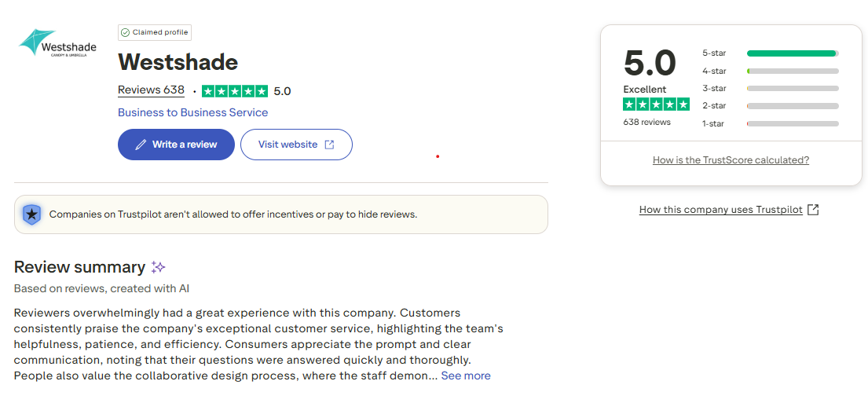Click the star shield incentives icon
Screen dimensions: 868x403
point(31,214)
